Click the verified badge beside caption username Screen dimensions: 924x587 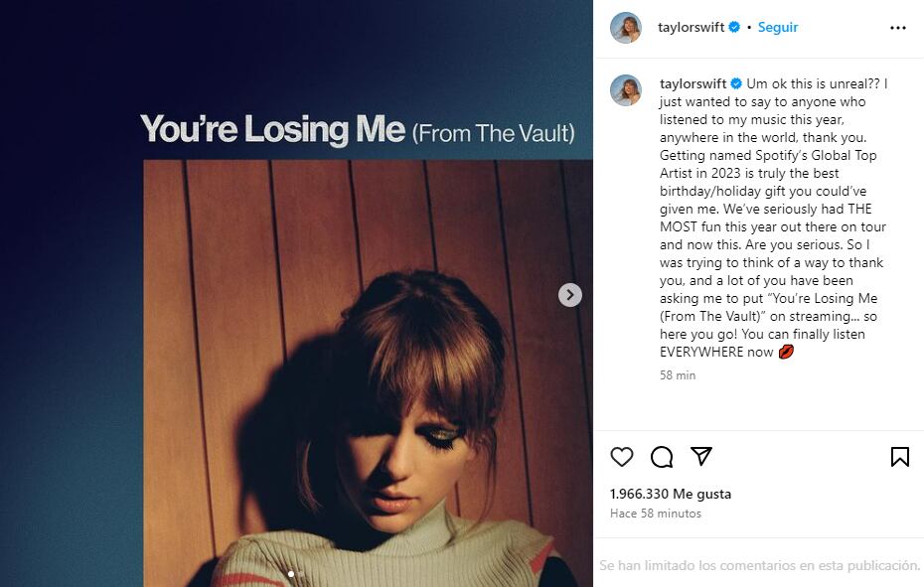(736, 83)
